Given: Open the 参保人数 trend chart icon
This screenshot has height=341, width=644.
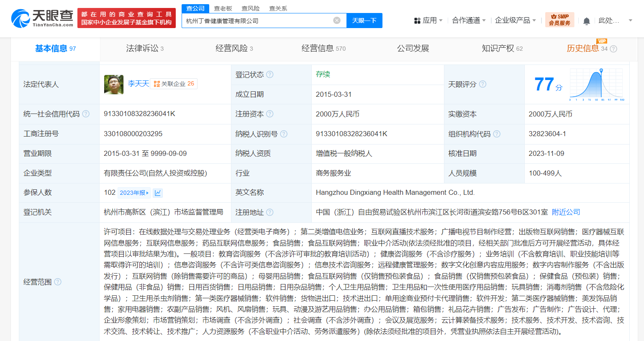Looking at the screenshot, I should [158, 193].
